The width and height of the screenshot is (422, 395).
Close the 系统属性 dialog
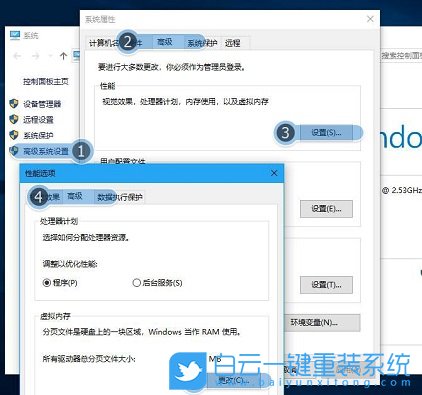[x=370, y=19]
